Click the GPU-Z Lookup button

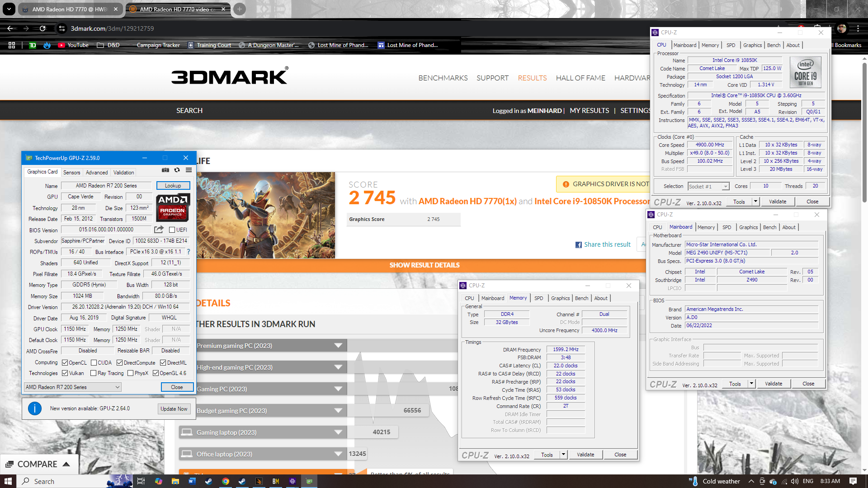173,186
